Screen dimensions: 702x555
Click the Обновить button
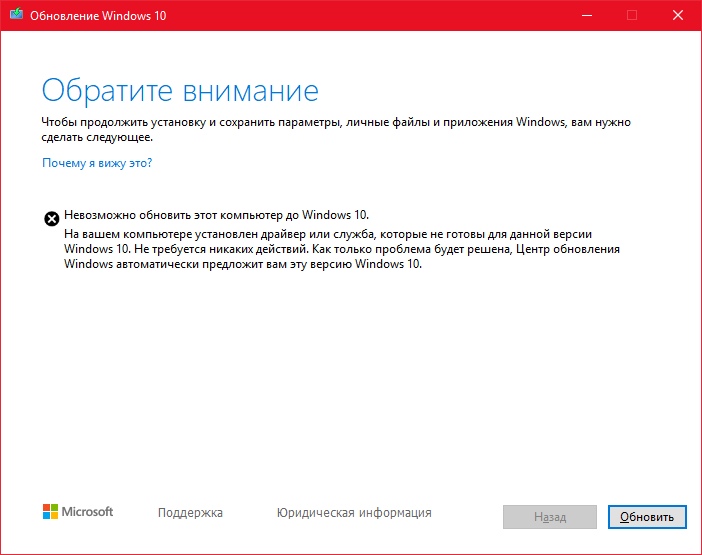tap(647, 517)
